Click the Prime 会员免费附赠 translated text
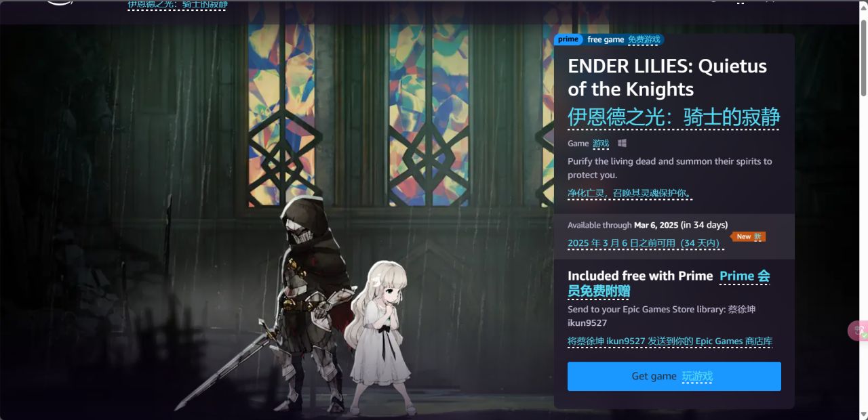This screenshot has height=420, width=868. (x=669, y=283)
